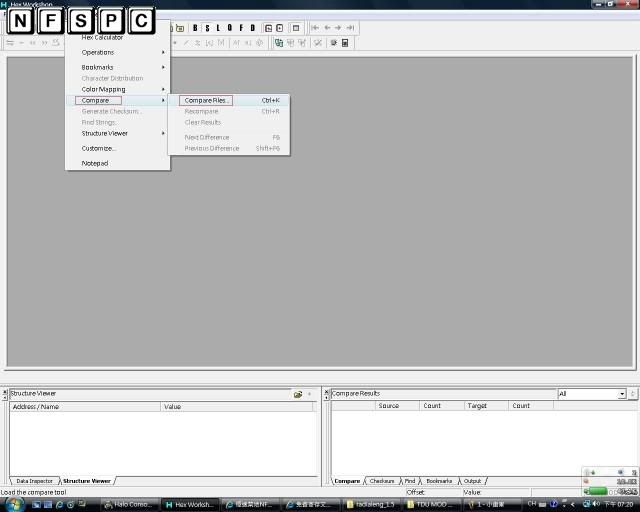Click the Compare Files menu entry
Viewport: 640px width, 512px height.
(206, 100)
